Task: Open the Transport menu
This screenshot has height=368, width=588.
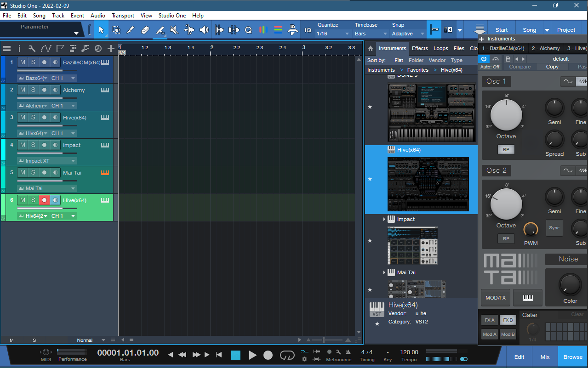Action: click(x=123, y=15)
